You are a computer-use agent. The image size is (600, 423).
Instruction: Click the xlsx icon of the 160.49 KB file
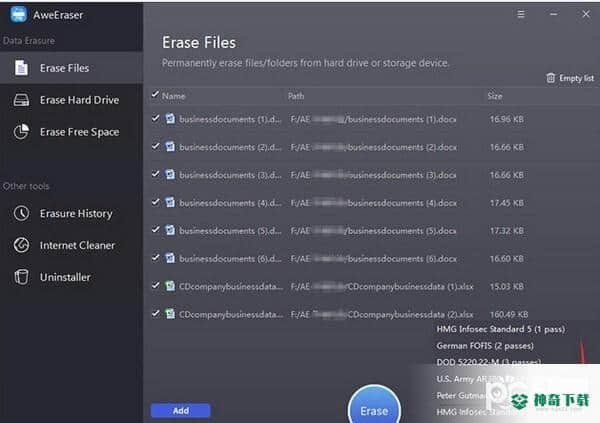tap(170, 314)
